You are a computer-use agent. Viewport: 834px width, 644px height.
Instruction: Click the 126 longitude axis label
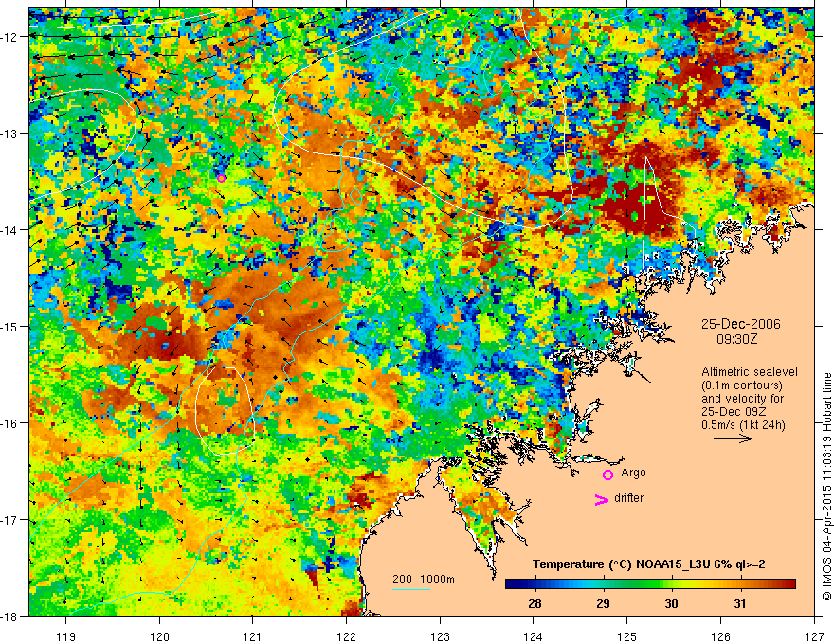(x=720, y=621)
